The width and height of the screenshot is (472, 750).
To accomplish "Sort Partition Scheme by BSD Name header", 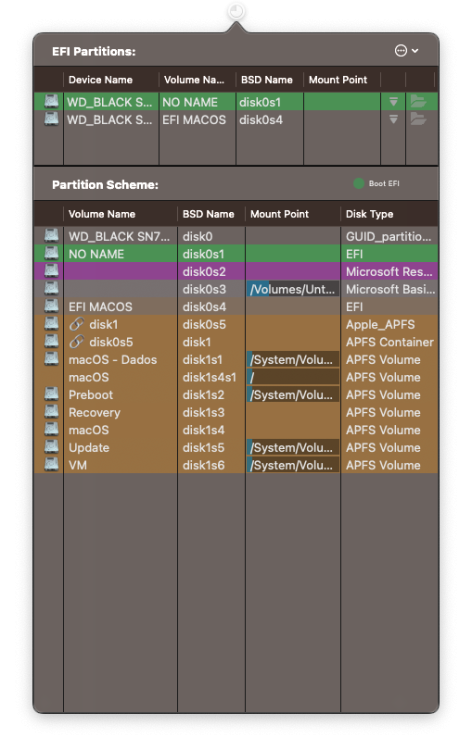I will tap(211, 214).
